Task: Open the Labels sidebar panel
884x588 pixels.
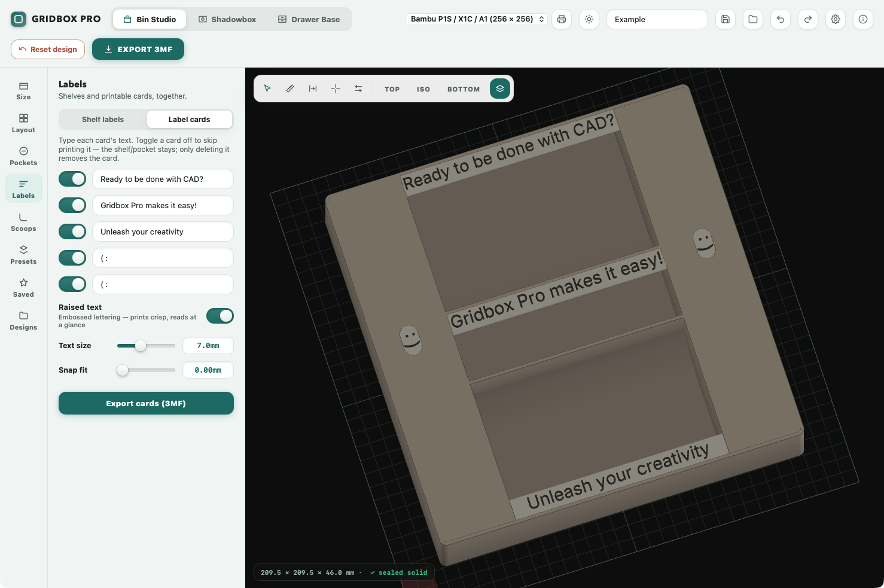Action: tap(24, 189)
